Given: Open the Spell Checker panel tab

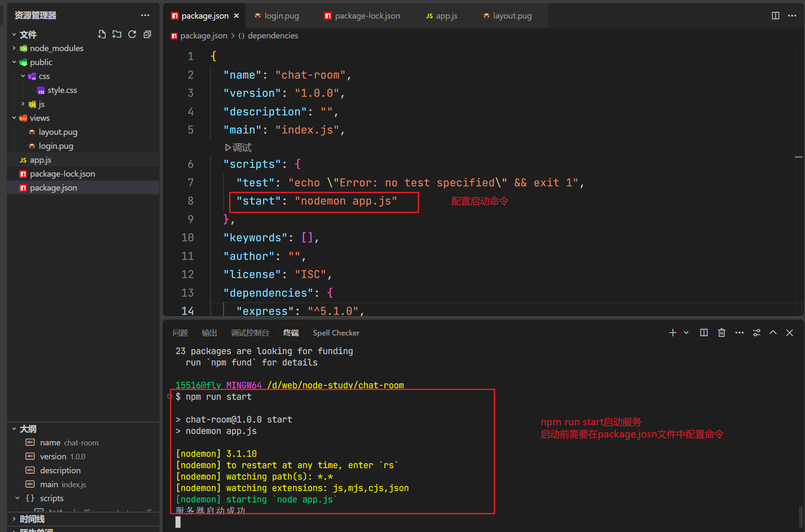Looking at the screenshot, I should (336, 333).
